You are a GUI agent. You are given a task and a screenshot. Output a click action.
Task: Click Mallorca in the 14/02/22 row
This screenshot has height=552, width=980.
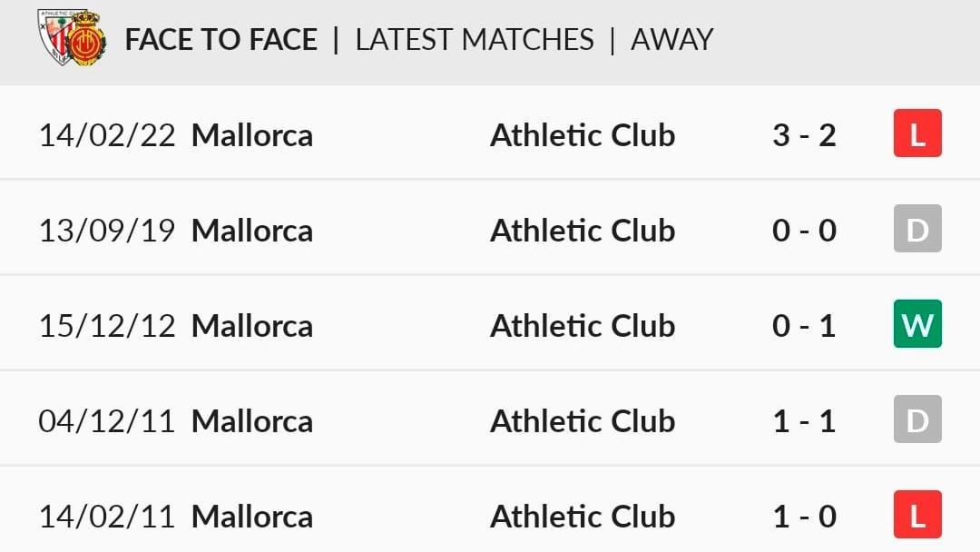click(x=252, y=135)
